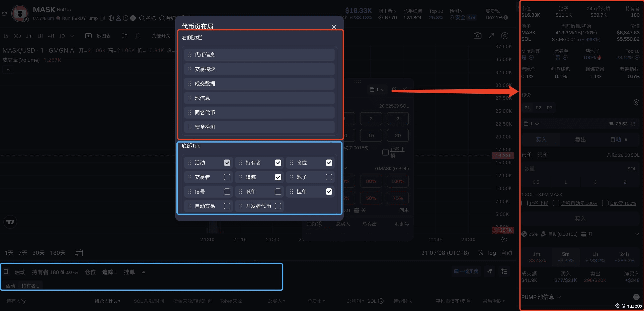Open the 仓位 bottom tab
The image size is (644, 311).
click(90, 272)
